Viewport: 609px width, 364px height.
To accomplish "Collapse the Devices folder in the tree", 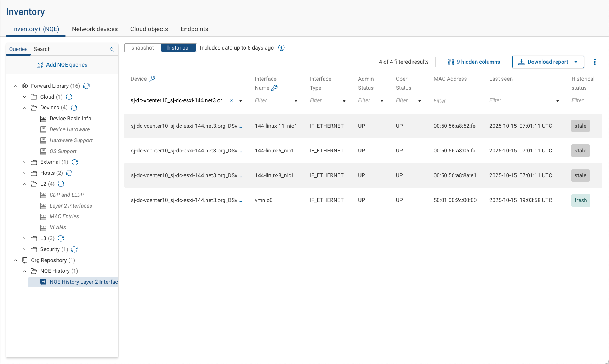I will click(25, 108).
